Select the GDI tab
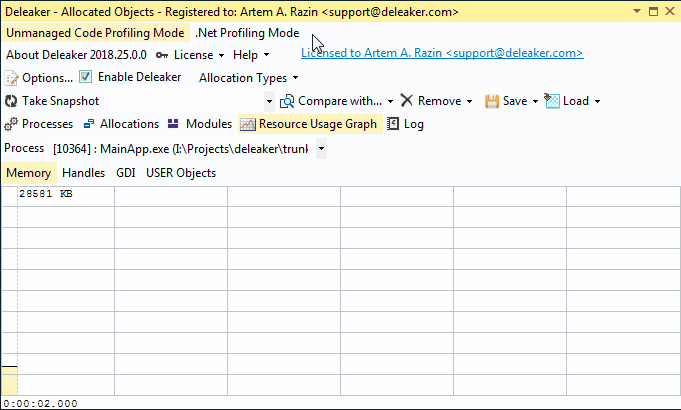Viewport: 681px width, 410px height. click(x=126, y=173)
